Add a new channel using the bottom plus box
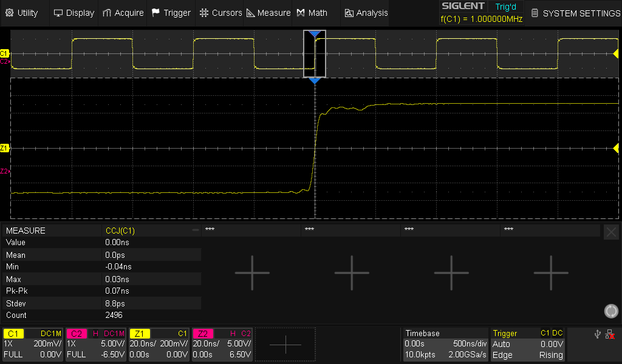622x364 pixels. [x=285, y=344]
